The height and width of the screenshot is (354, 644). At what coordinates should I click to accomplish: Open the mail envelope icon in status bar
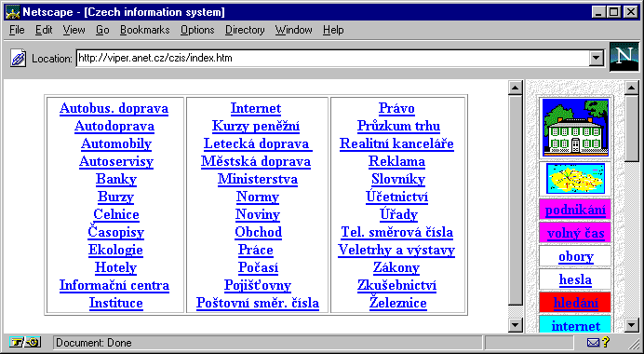tap(593, 343)
